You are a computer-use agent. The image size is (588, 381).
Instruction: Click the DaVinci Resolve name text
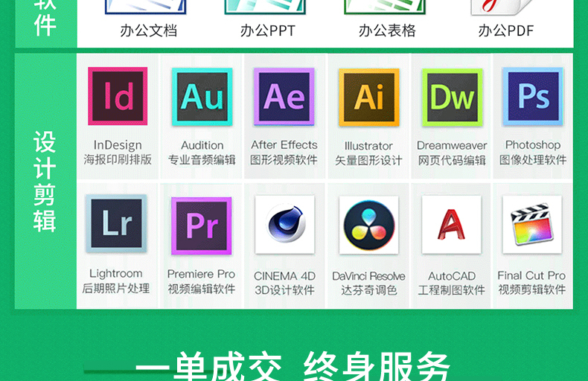coord(368,276)
